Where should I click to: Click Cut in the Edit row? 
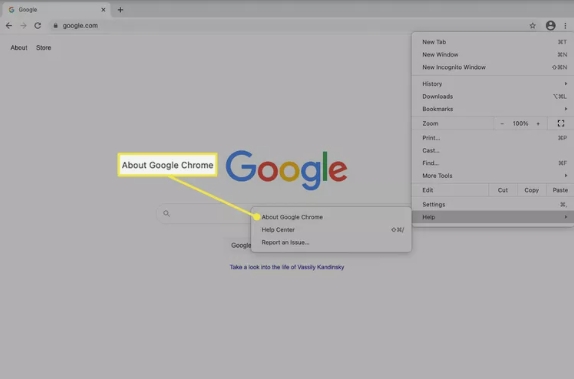pos(503,190)
